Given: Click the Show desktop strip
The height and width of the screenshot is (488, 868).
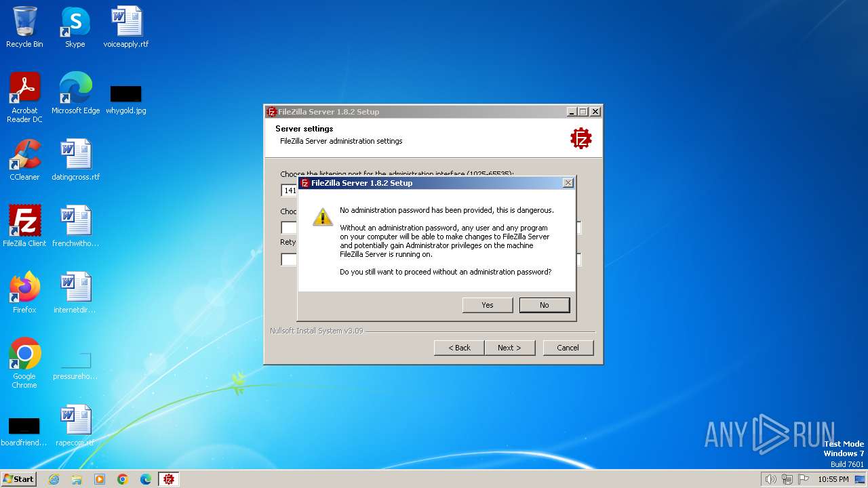Looking at the screenshot, I should pyautogui.click(x=861, y=479).
